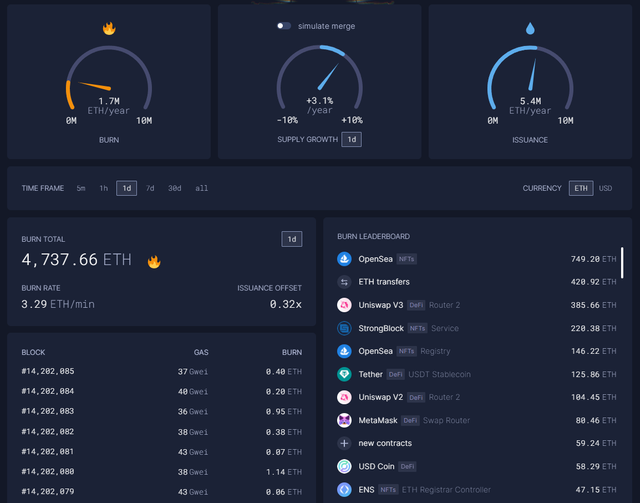Click the burn leaderboard scrollbar
Screen dimensions: 640x503
(622, 263)
